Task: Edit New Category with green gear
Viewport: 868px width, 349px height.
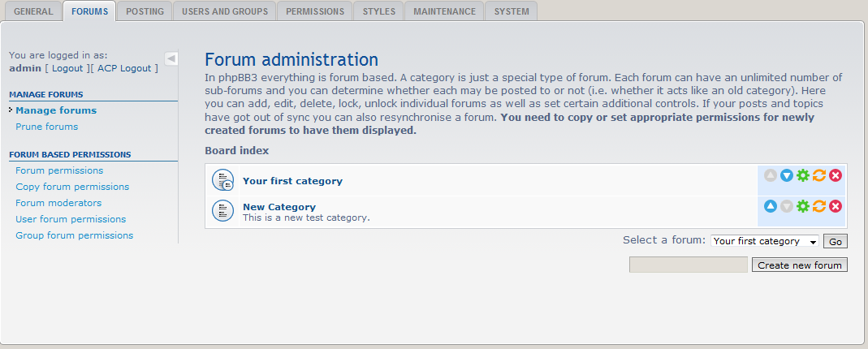Action: point(803,206)
